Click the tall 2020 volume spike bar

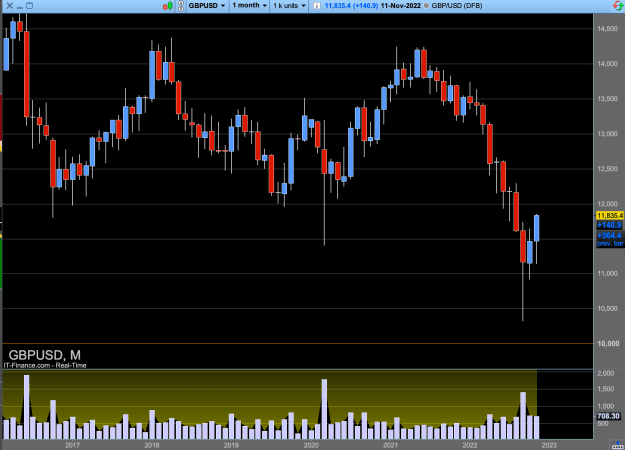click(324, 409)
